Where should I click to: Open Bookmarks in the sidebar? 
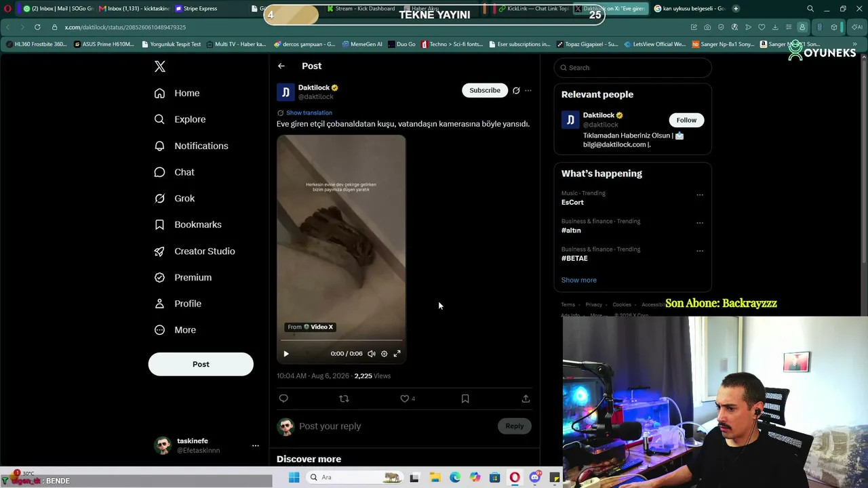tap(188, 224)
